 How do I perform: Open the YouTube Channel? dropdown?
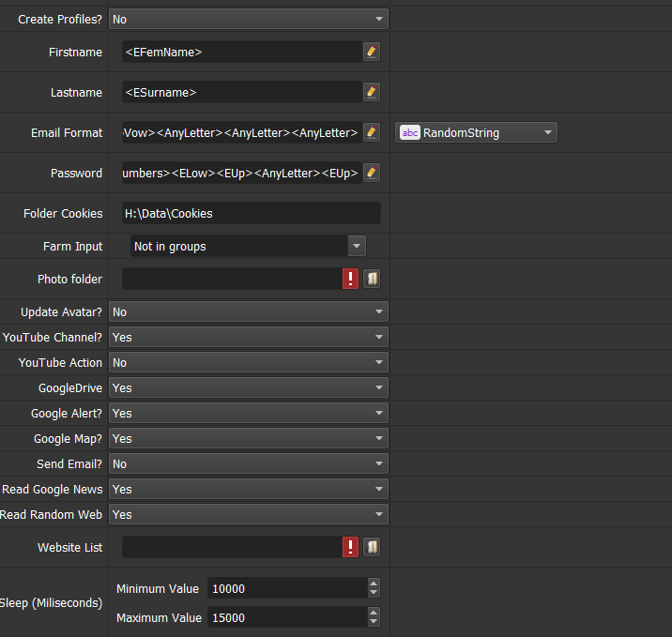[x=249, y=337]
